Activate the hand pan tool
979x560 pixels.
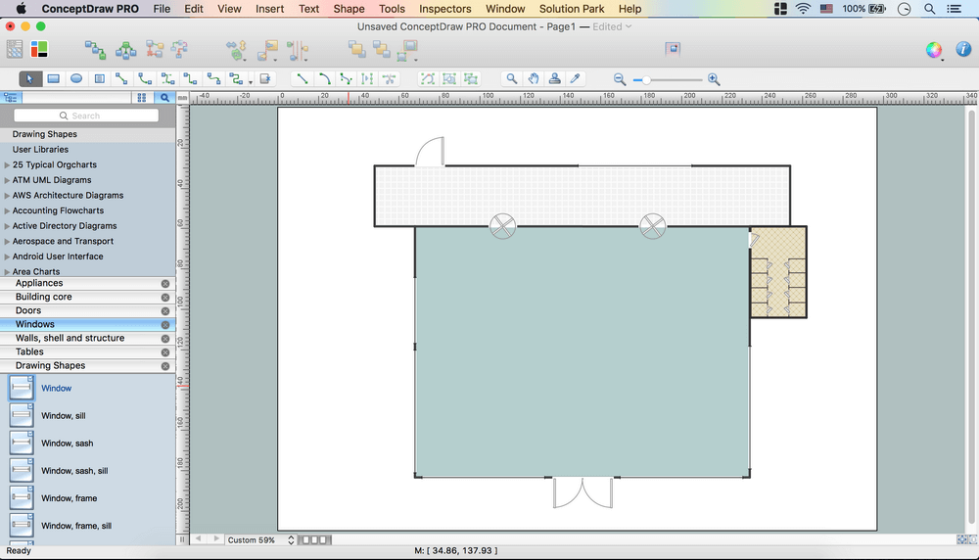pyautogui.click(x=534, y=79)
